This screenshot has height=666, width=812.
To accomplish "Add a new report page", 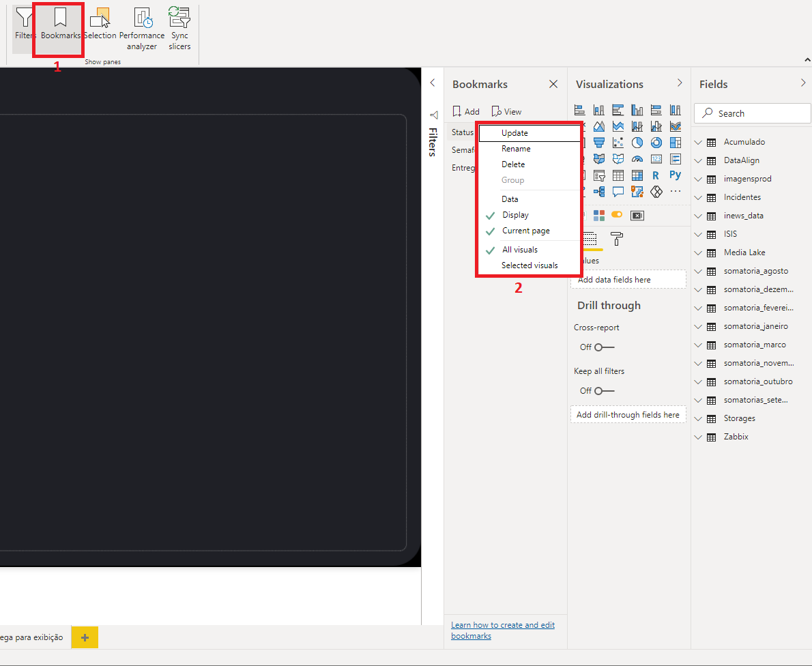I will point(85,637).
